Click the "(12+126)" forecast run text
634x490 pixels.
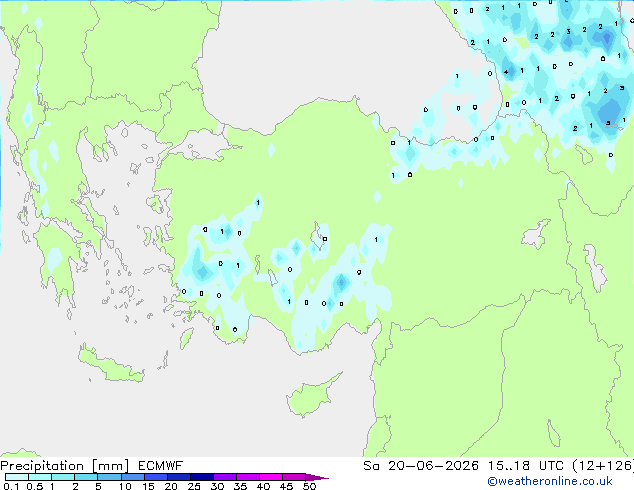603,466
